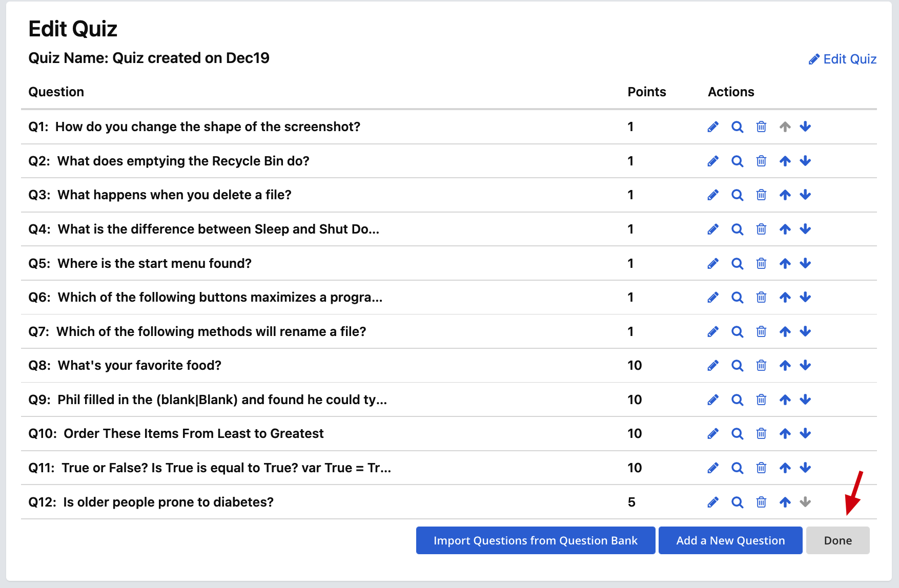Edit Q10 Order These Items question
Image resolution: width=899 pixels, height=588 pixels.
click(713, 433)
